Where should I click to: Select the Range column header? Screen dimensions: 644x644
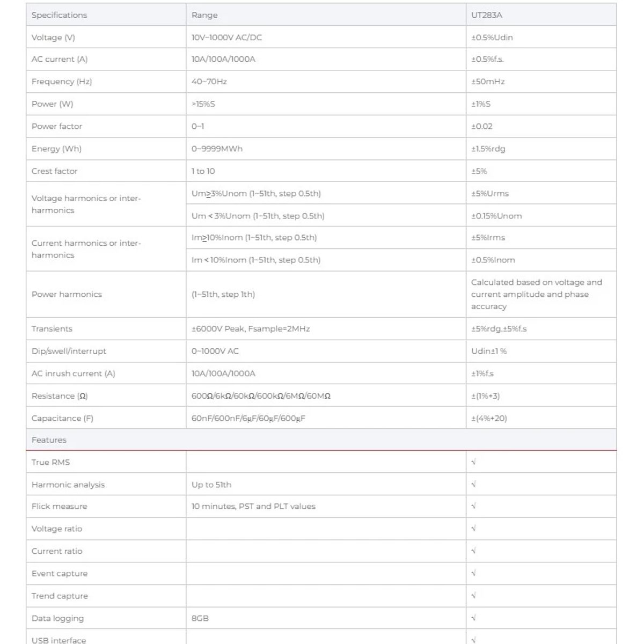tap(326, 15)
